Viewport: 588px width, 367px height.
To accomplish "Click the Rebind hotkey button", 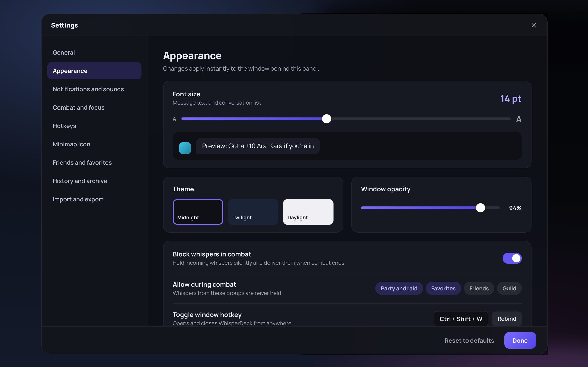I will click(x=507, y=319).
